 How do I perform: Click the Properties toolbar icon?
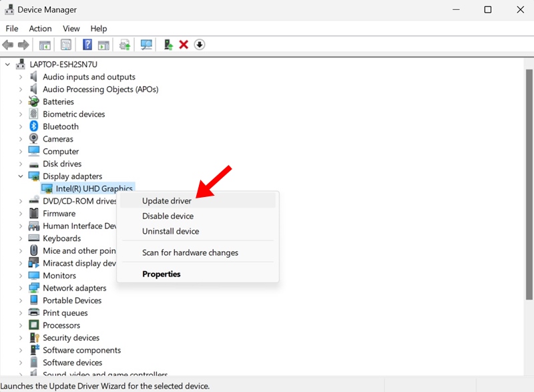(66, 45)
